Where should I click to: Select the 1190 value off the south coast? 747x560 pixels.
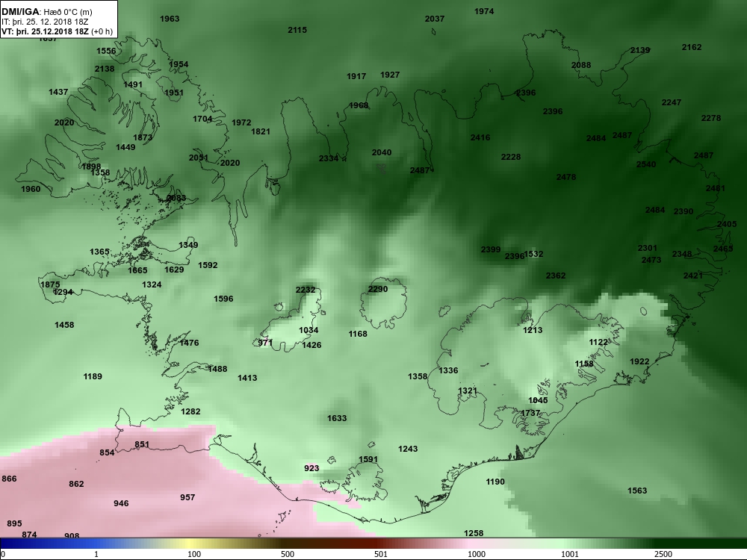[x=495, y=482]
